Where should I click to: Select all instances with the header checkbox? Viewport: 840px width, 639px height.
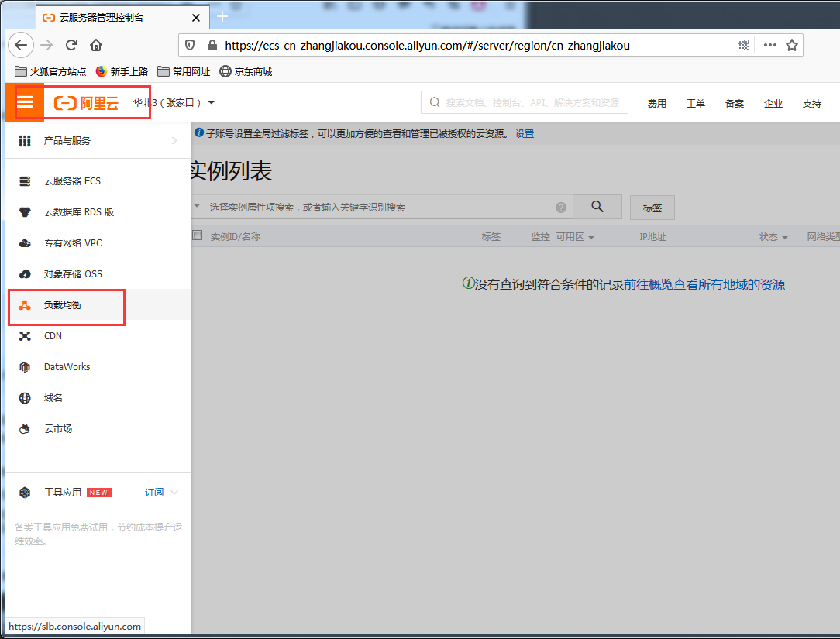coord(198,237)
